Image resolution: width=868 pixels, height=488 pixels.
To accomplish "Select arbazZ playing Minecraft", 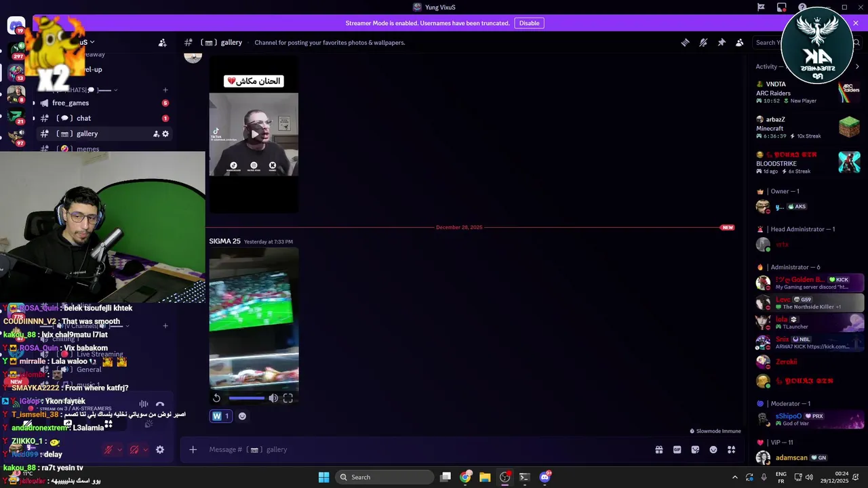I will click(x=808, y=127).
